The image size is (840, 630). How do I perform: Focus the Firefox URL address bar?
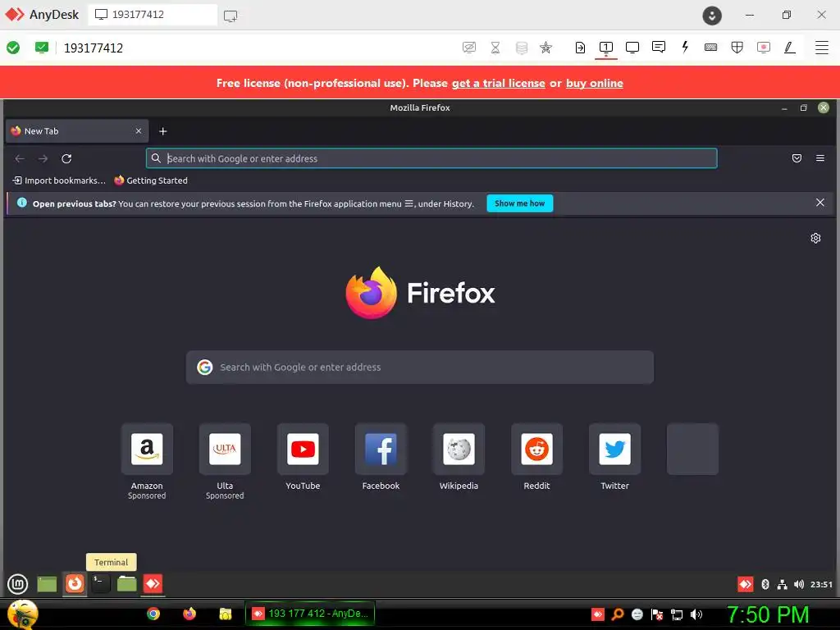pos(431,158)
